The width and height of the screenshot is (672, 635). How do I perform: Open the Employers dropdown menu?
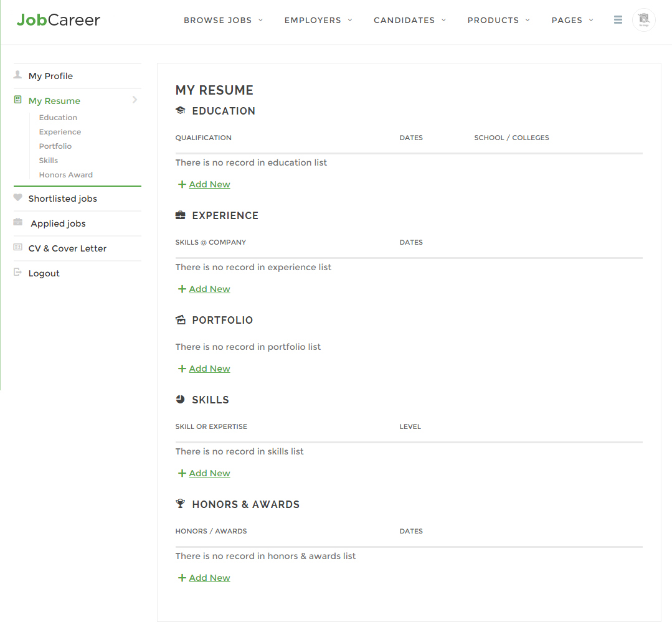pos(318,21)
